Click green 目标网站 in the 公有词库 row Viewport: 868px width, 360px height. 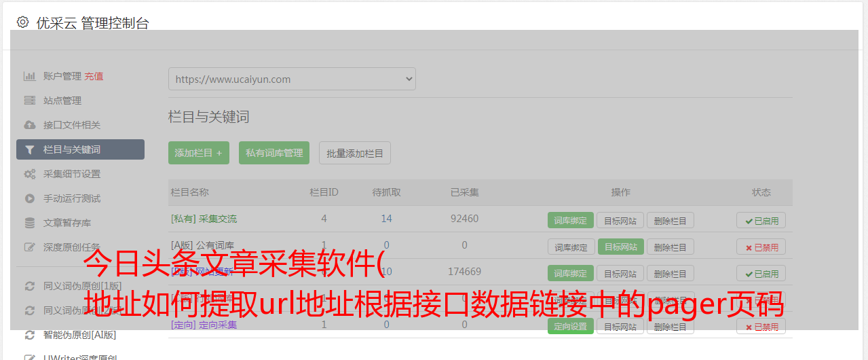621,247
